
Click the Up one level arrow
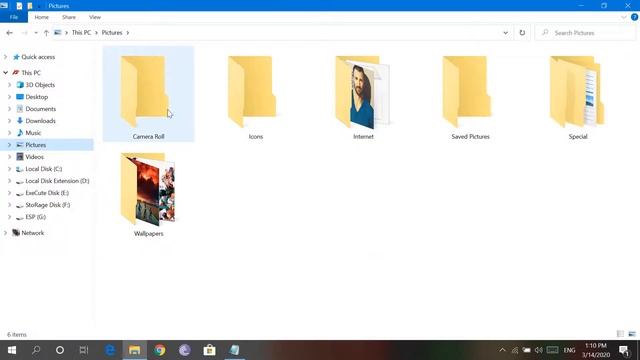[46, 33]
